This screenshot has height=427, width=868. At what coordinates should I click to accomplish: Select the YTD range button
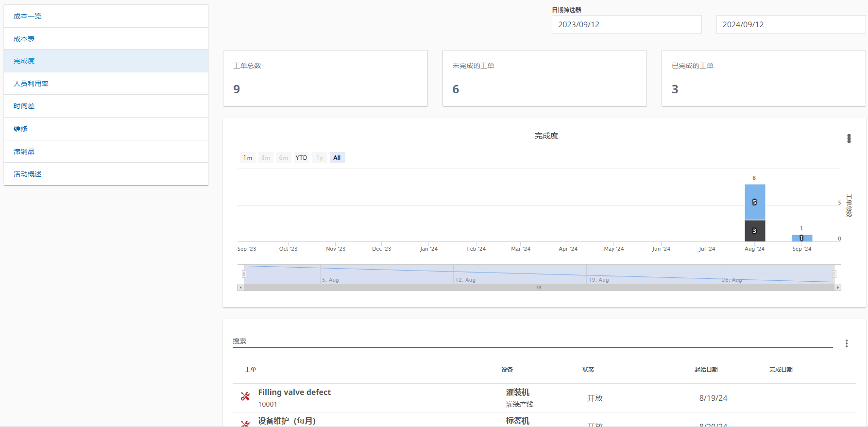pos(301,158)
